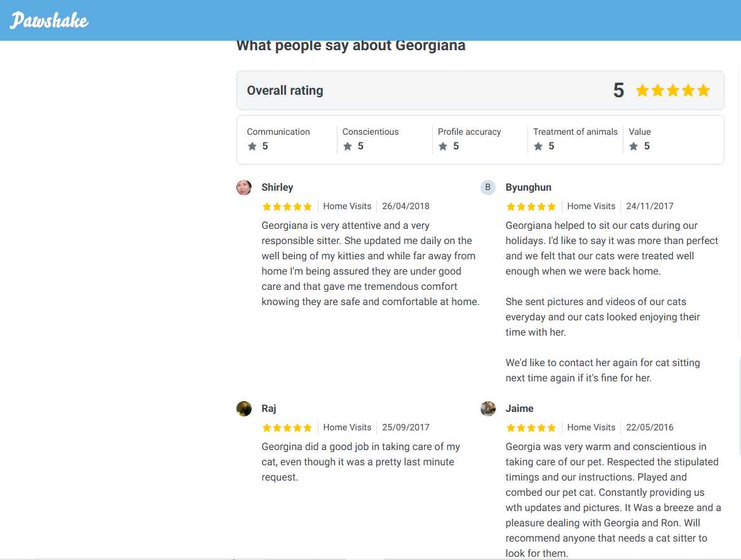The width and height of the screenshot is (741, 560).
Task: Click Raj's five-star review rating
Action: pos(287,428)
